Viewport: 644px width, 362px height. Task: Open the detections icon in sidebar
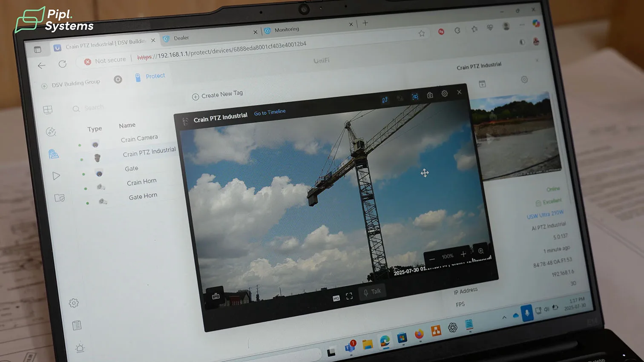point(51,132)
